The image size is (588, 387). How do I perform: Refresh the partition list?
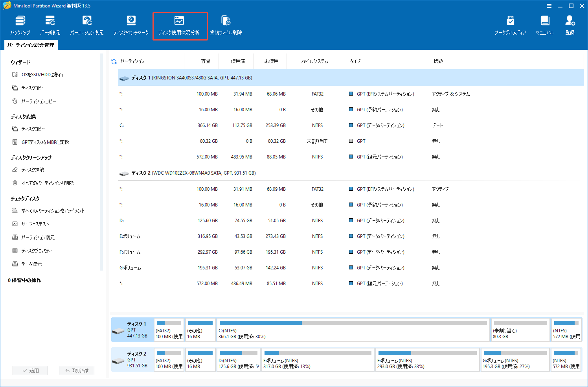click(114, 61)
